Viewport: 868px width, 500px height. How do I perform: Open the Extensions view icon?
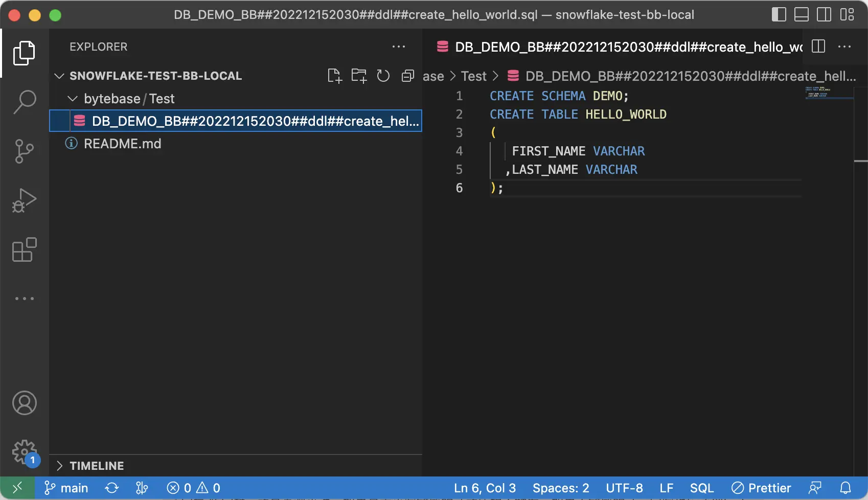[x=24, y=249]
